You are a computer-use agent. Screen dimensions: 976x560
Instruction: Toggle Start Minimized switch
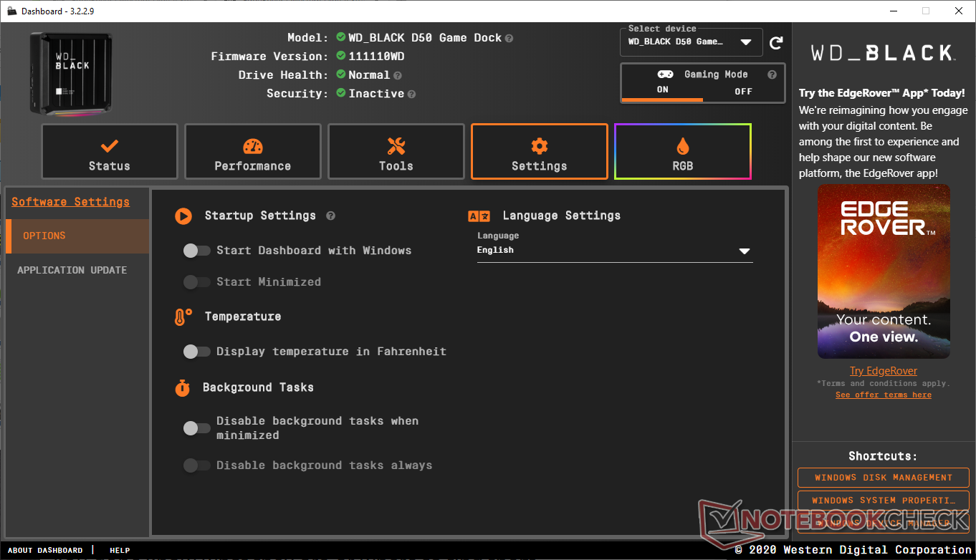[x=196, y=282]
